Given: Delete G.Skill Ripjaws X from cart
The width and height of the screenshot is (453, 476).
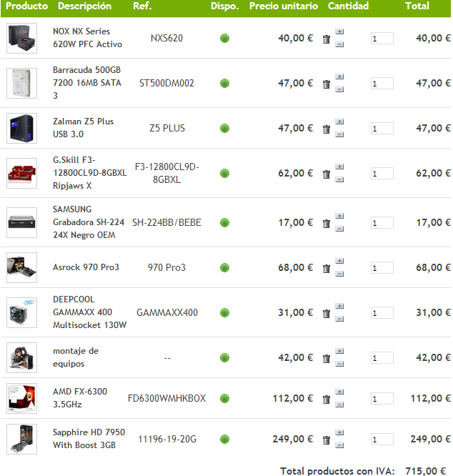Looking at the screenshot, I should (x=326, y=174).
